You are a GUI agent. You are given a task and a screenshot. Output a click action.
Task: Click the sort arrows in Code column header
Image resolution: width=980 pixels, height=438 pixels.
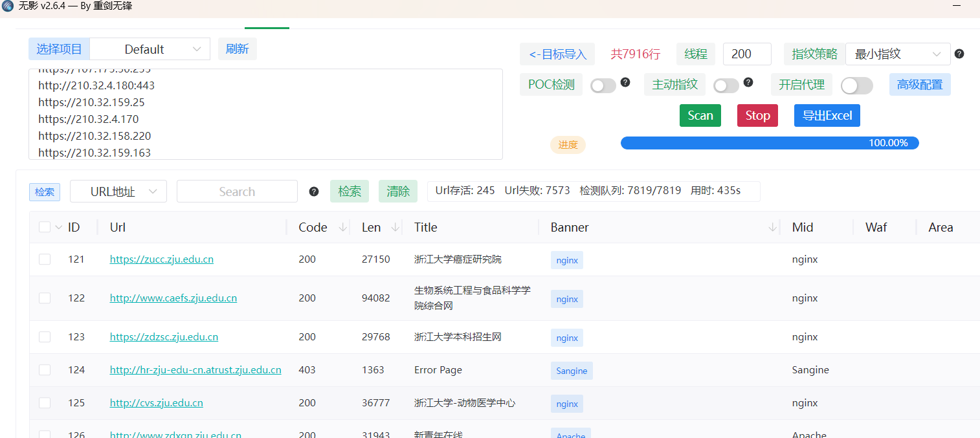pos(342,227)
